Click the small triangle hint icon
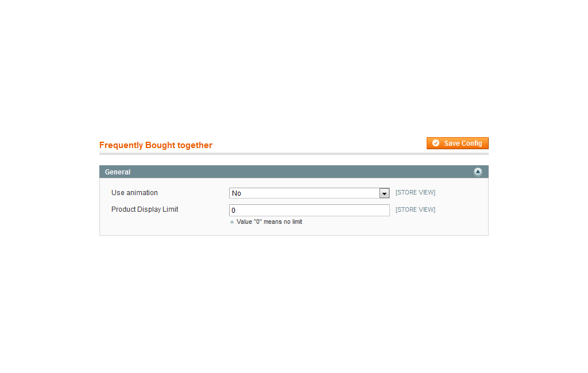Image resolution: width=588 pixels, height=373 pixels. pyautogui.click(x=232, y=222)
